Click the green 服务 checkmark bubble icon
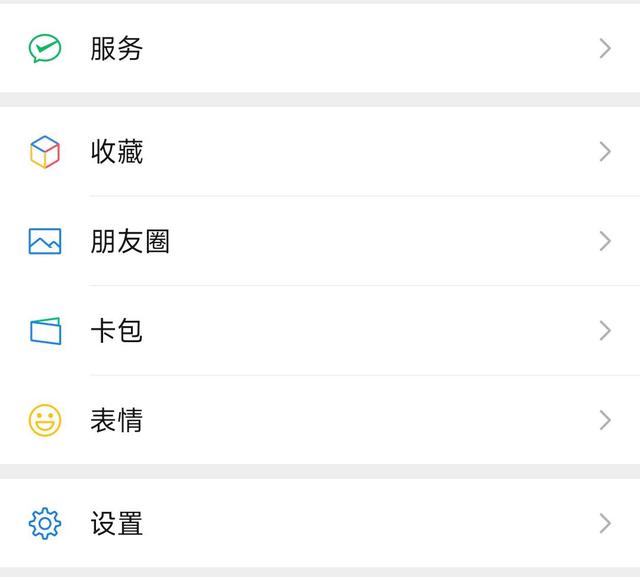The image size is (640, 577). [x=45, y=48]
